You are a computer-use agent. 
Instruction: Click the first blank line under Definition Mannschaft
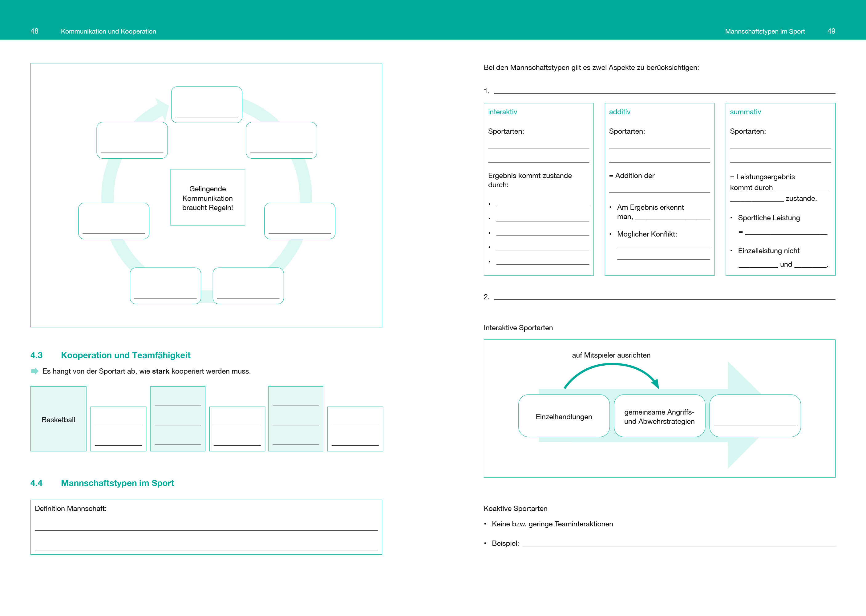point(206,530)
